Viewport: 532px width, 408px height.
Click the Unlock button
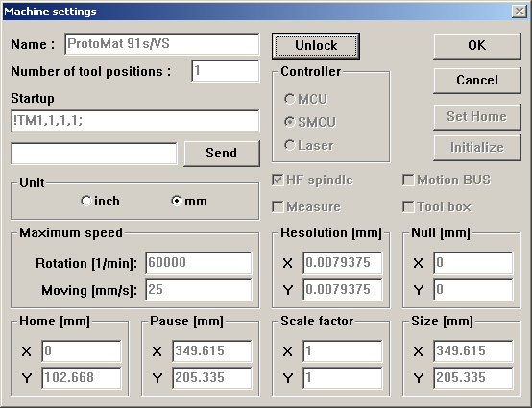point(316,46)
